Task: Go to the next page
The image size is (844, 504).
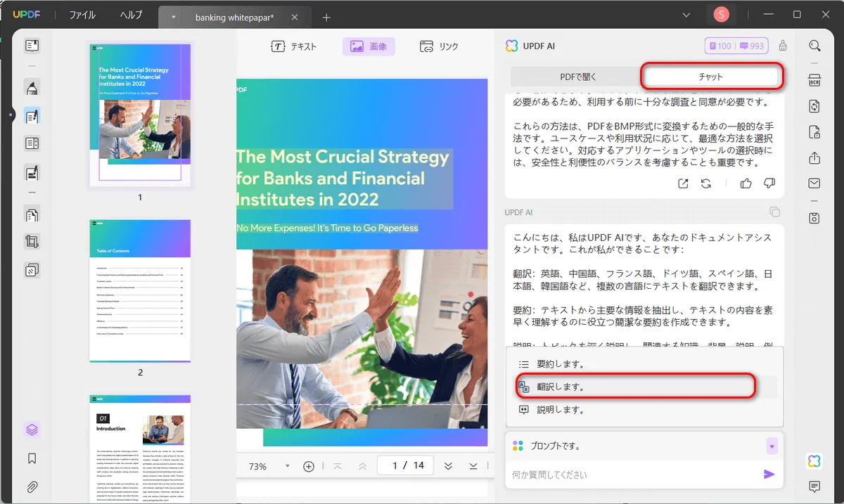Action: (448, 466)
